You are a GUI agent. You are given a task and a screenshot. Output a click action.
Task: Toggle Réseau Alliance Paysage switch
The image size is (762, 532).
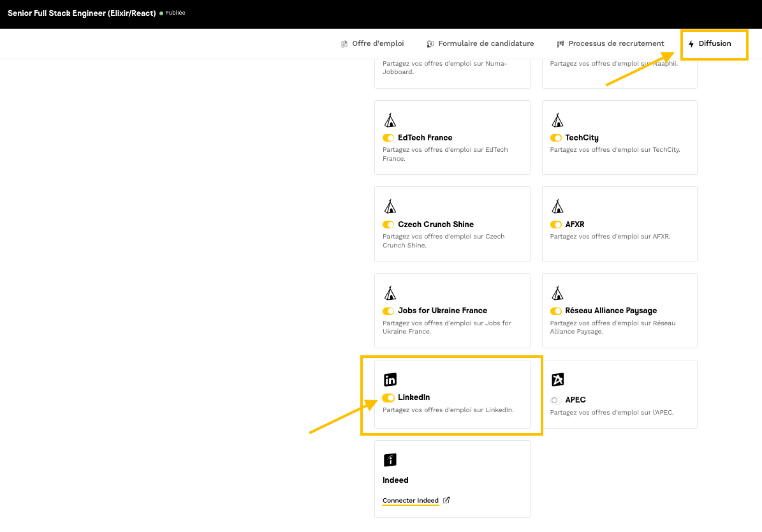coord(555,311)
